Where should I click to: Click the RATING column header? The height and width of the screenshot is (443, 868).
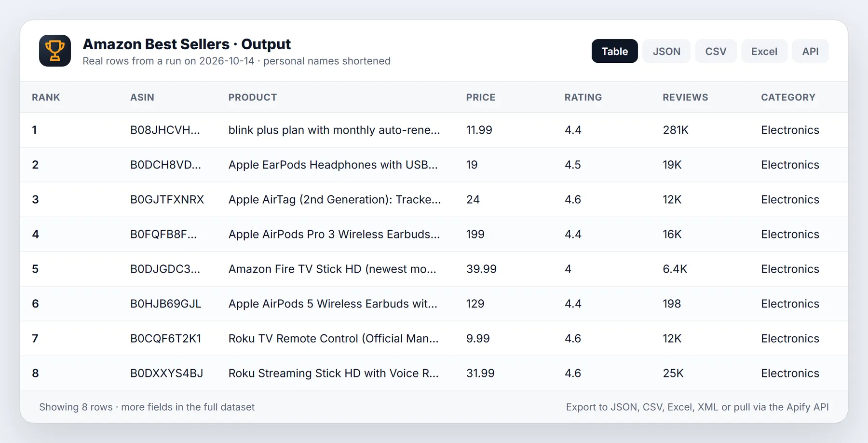click(583, 97)
